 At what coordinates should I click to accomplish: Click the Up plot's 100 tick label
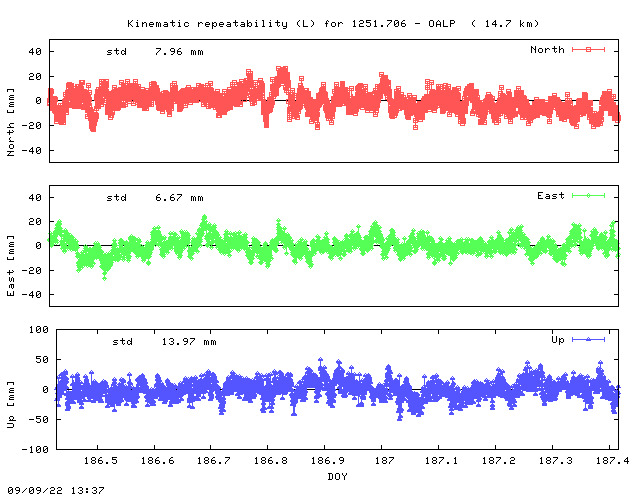click(x=39, y=329)
